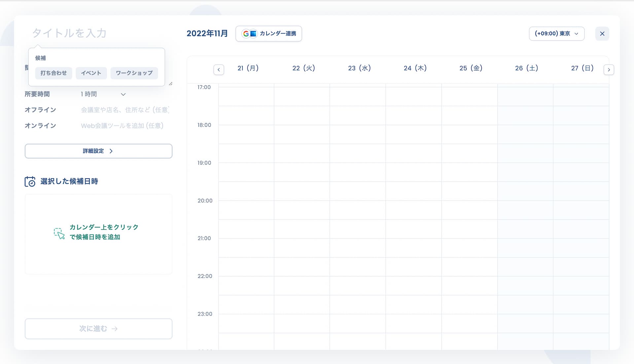The height and width of the screenshot is (364, 634).
Task: Click the 20:00 time label
Action: [x=205, y=201]
